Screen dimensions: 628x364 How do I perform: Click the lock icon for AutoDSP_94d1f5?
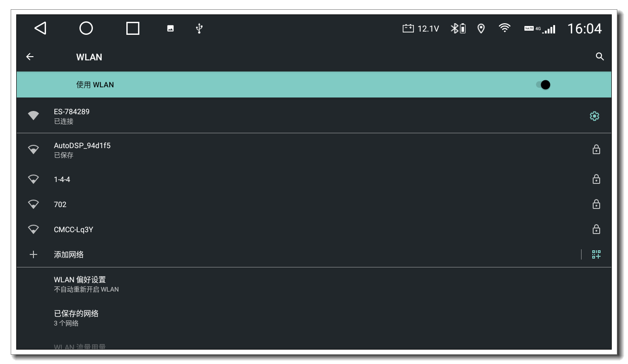point(596,149)
